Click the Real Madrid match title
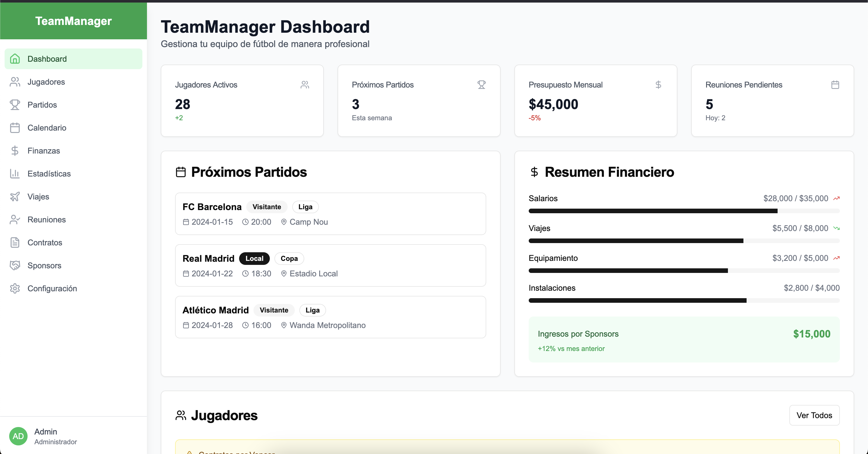Screen dimensions: 868x454 pos(208,258)
